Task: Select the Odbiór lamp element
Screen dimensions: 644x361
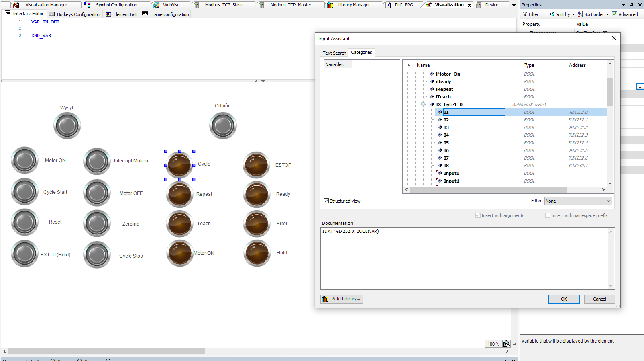Action: (223, 126)
